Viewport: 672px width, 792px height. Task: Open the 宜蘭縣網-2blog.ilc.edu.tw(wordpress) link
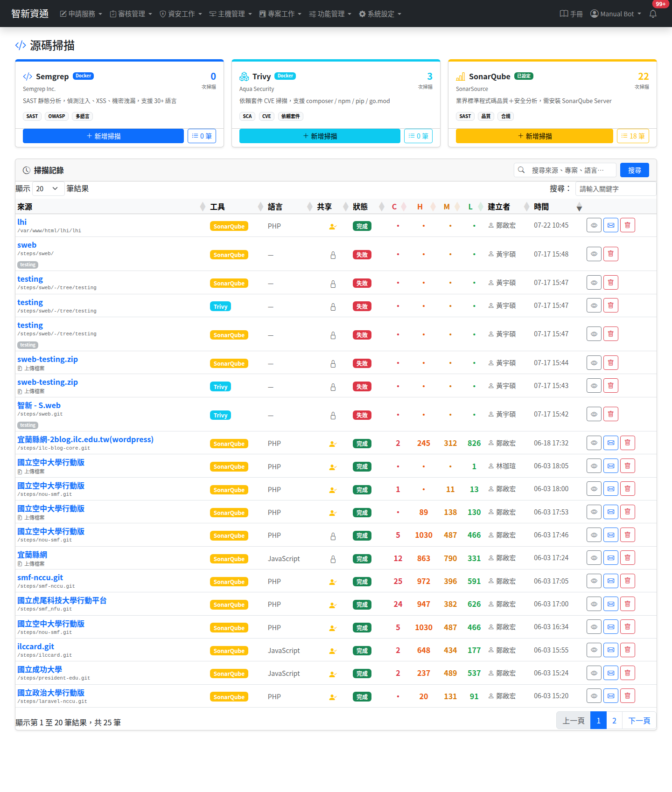click(x=85, y=439)
